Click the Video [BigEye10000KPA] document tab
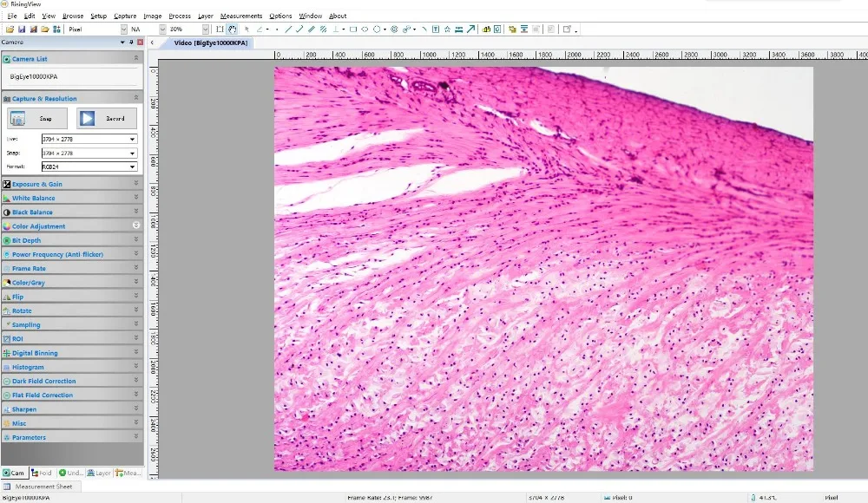868x503 pixels. point(210,42)
